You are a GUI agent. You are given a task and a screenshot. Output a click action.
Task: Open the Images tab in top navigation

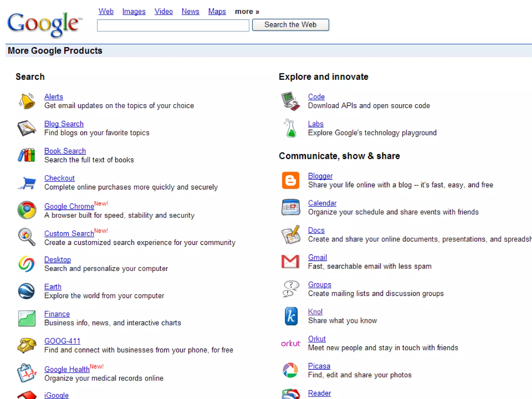coord(134,11)
